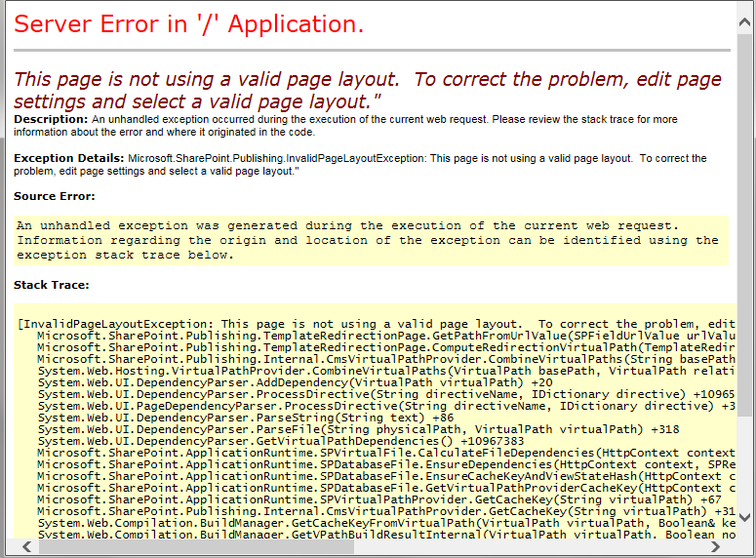Click the 'GetVirtualPathDependencies() +10967383' line
The height and width of the screenshot is (558, 756).
281,441
